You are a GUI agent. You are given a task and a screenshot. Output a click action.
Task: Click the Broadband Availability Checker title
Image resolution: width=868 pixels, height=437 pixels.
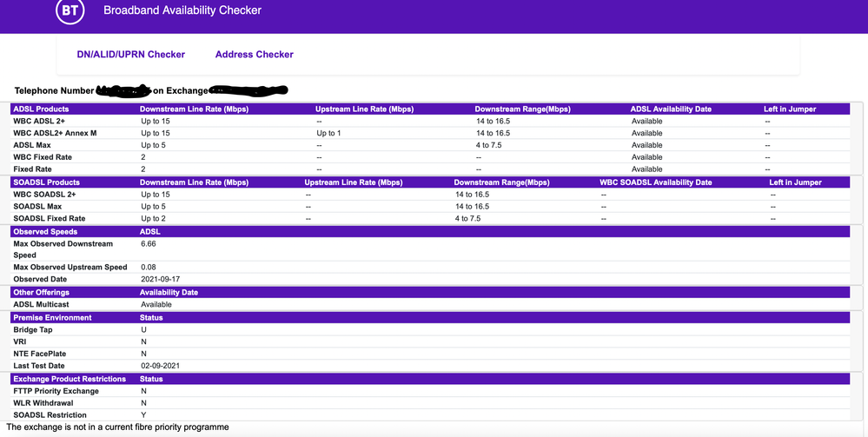(x=182, y=10)
